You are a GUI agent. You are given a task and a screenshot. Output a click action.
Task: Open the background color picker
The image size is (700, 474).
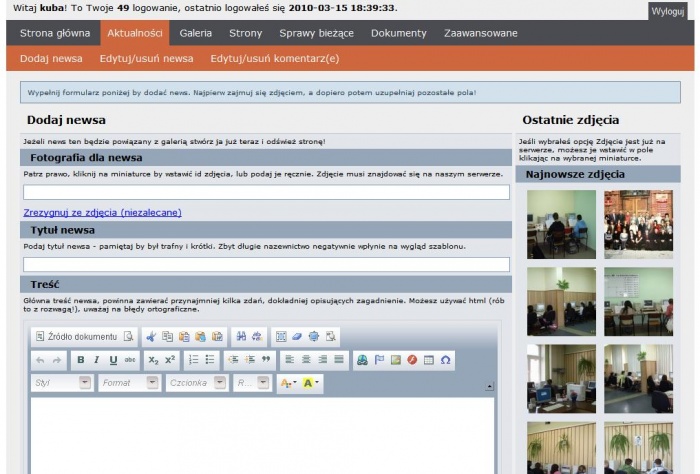311,383
